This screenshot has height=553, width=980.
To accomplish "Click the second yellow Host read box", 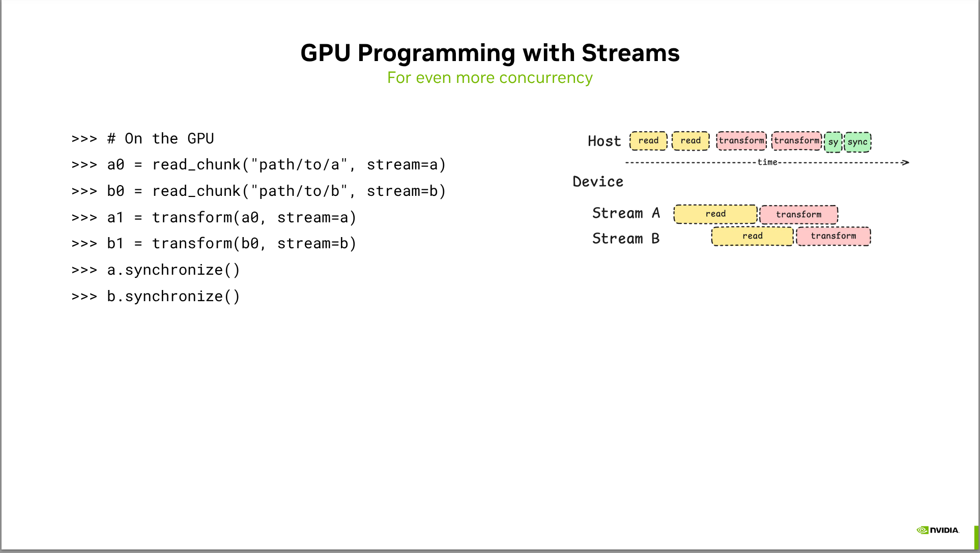I will (690, 141).
